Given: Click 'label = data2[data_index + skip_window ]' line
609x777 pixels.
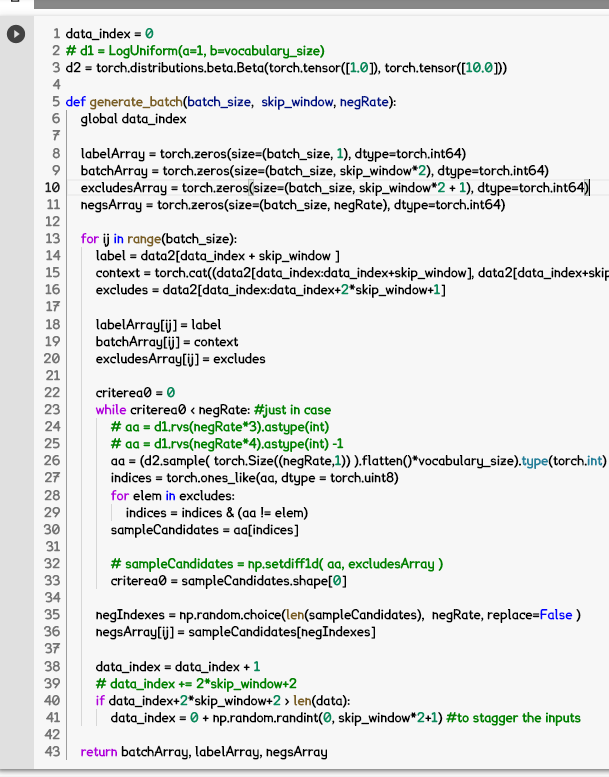Looking at the screenshot, I should pos(218,256).
